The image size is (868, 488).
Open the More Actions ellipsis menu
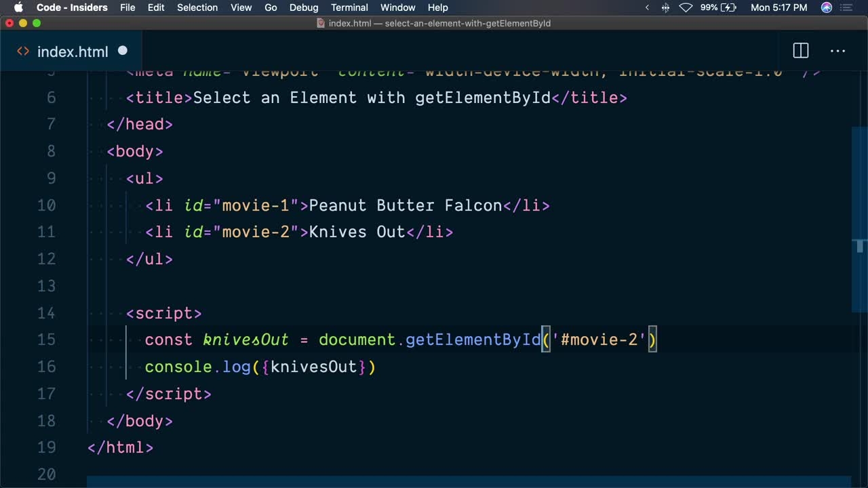[x=837, y=51]
